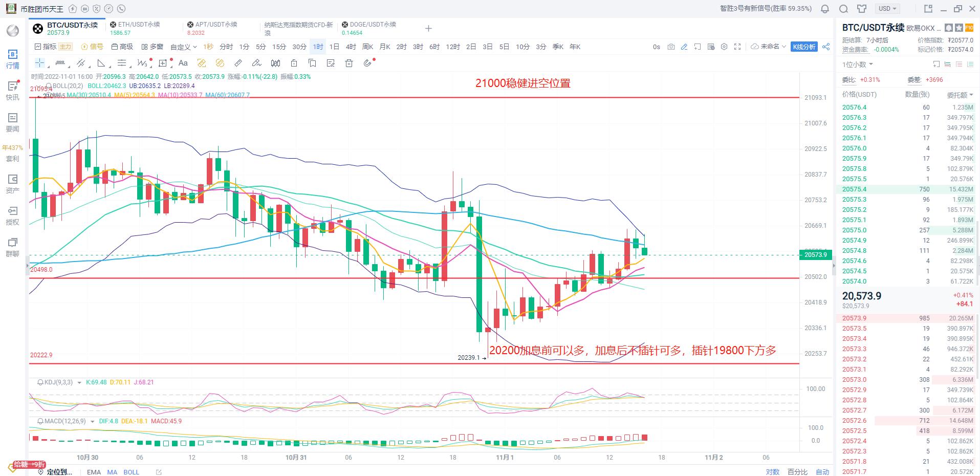Click the 信号 signal button
Image resolution: width=980 pixels, height=476 pixels.
click(92, 47)
